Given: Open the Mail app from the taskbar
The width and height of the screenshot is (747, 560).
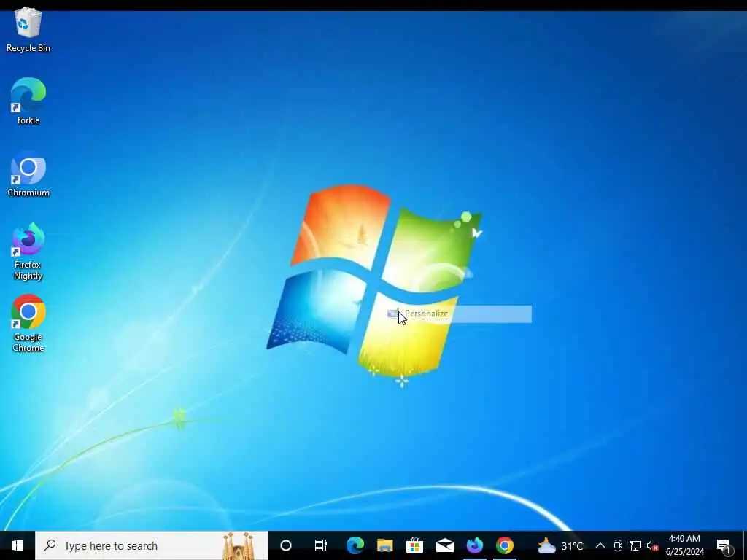Looking at the screenshot, I should point(444,545).
